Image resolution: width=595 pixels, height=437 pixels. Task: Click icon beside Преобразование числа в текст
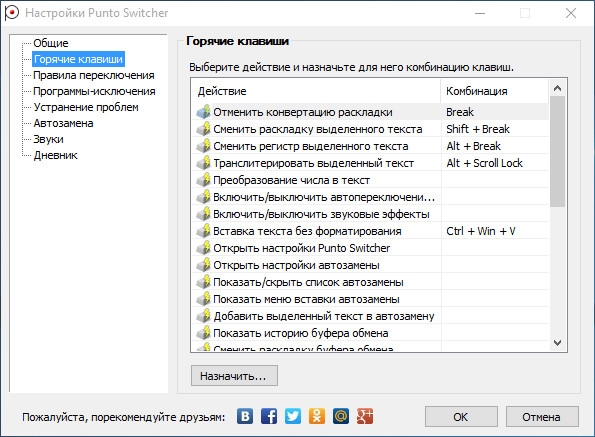point(203,180)
